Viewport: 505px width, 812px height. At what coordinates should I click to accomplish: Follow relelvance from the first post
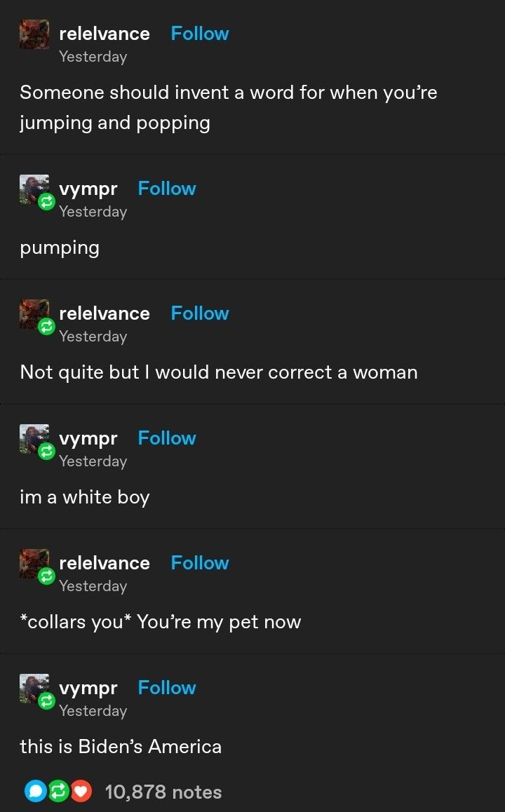coord(200,34)
